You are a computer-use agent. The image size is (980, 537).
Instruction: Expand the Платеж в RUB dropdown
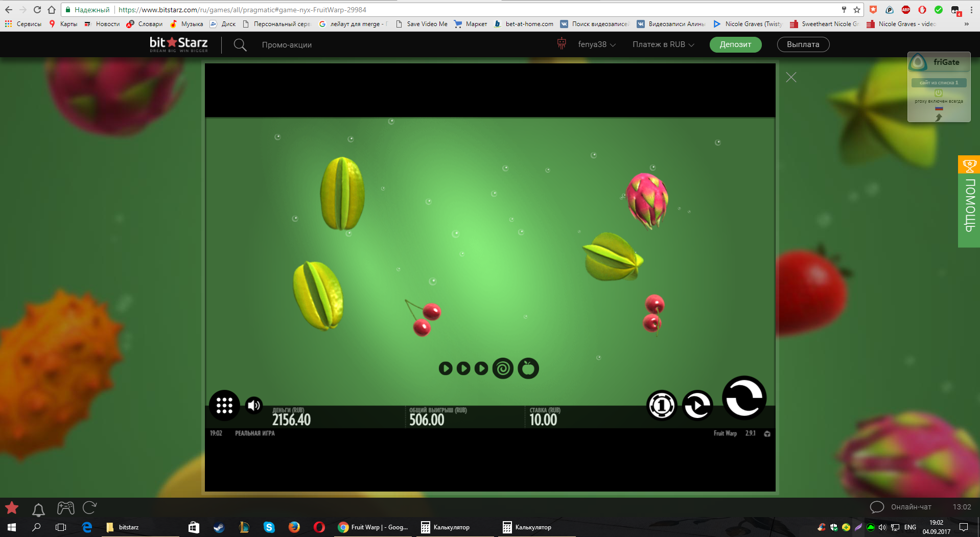tap(663, 44)
